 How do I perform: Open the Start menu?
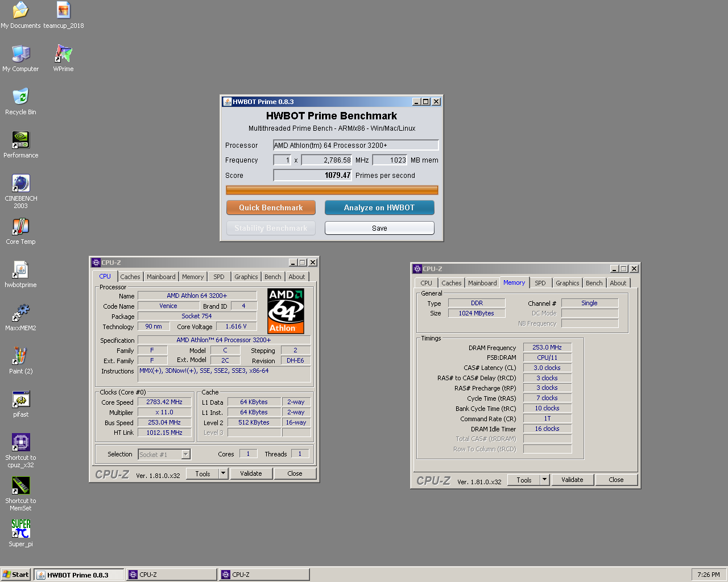point(16,575)
